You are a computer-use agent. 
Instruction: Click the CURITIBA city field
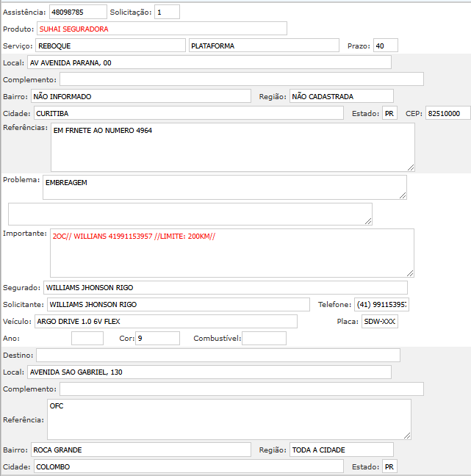[x=188, y=113]
